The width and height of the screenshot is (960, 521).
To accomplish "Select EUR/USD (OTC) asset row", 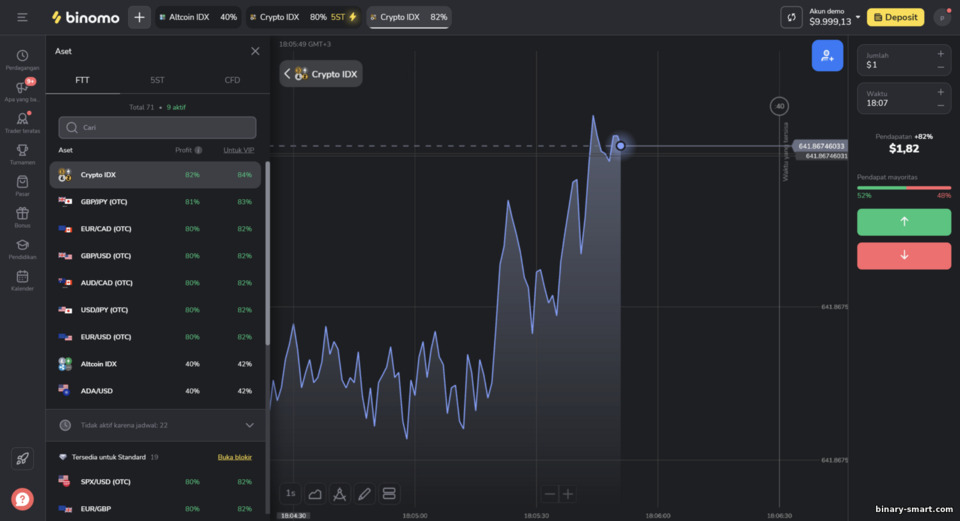I will click(x=155, y=337).
